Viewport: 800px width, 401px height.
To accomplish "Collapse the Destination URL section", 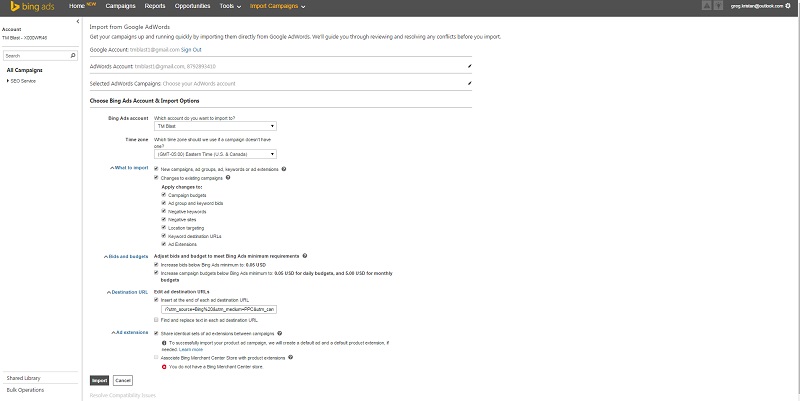I will tap(128, 292).
